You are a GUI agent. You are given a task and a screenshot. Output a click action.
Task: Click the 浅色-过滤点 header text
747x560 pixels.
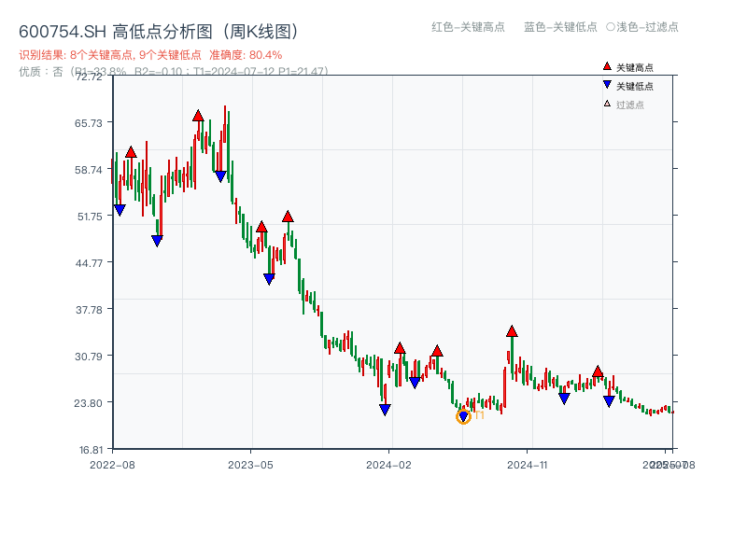pyautogui.click(x=647, y=27)
